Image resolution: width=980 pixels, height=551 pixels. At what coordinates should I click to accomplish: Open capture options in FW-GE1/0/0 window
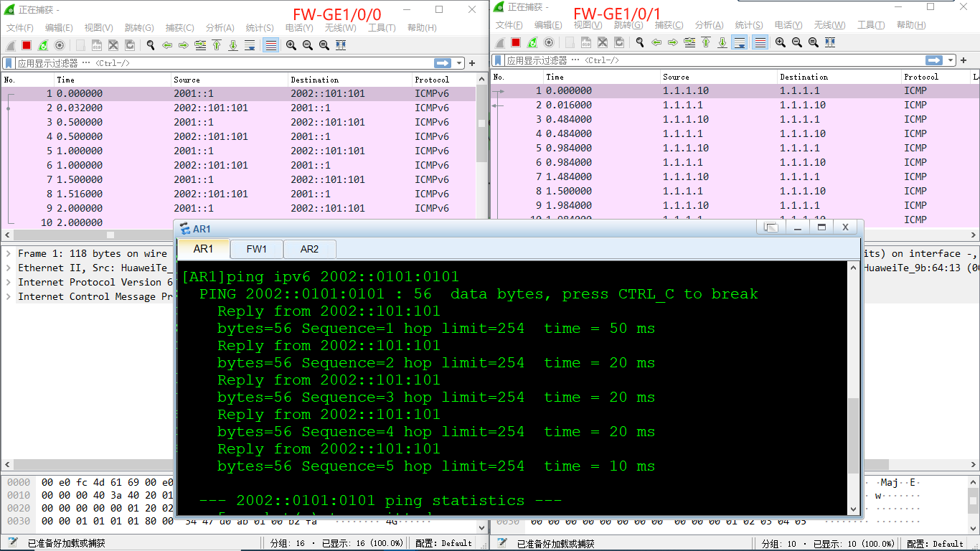coord(60,45)
